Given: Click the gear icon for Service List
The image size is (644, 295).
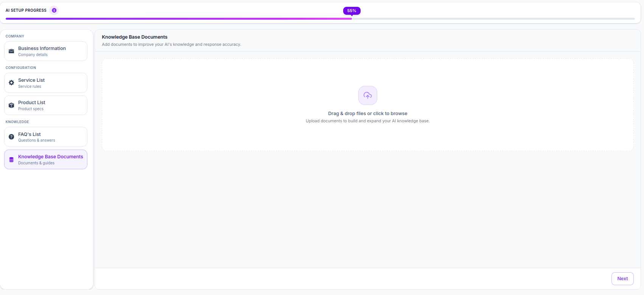Looking at the screenshot, I should (11, 83).
